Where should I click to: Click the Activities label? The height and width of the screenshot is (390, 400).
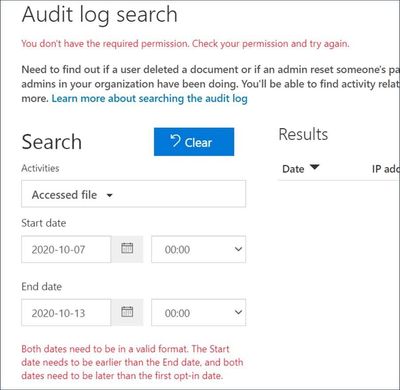[40, 168]
